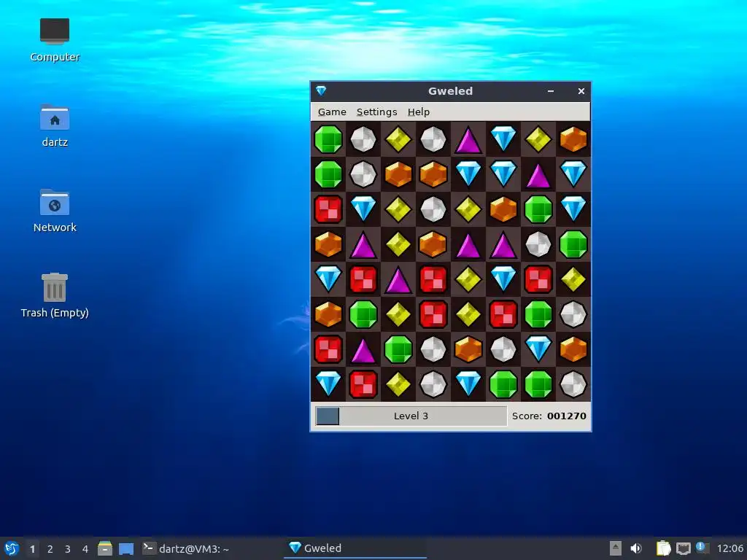Click the Gweled taskbar entry
747x560 pixels.
tap(355, 548)
